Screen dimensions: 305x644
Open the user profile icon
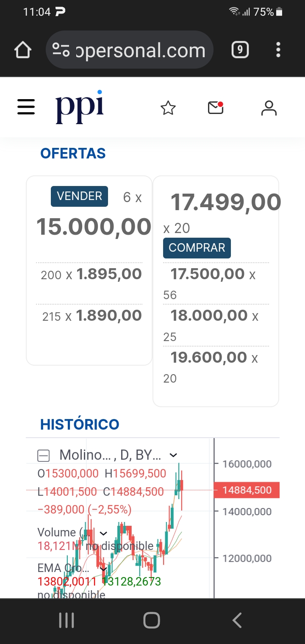(x=269, y=108)
